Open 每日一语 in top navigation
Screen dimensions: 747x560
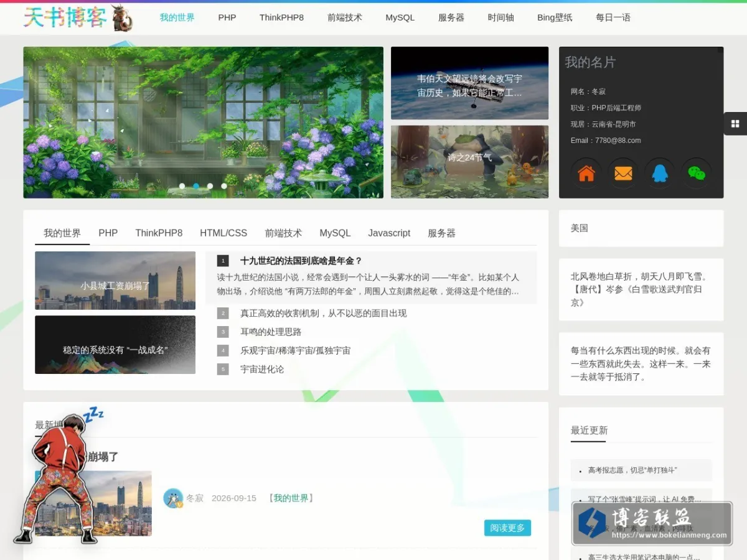[613, 17]
